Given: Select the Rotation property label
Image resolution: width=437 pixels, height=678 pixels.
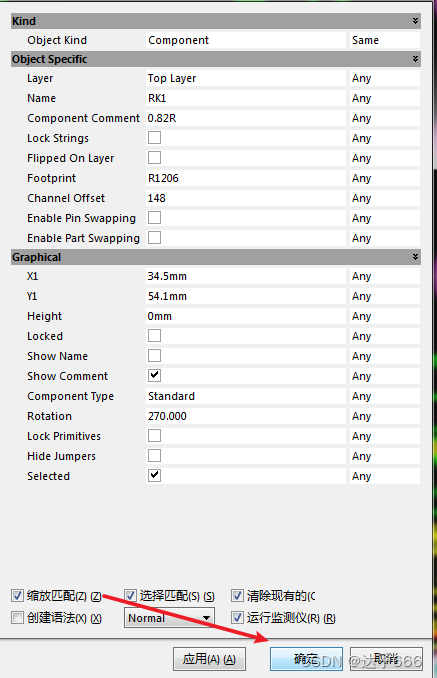Looking at the screenshot, I should click(x=49, y=416).
